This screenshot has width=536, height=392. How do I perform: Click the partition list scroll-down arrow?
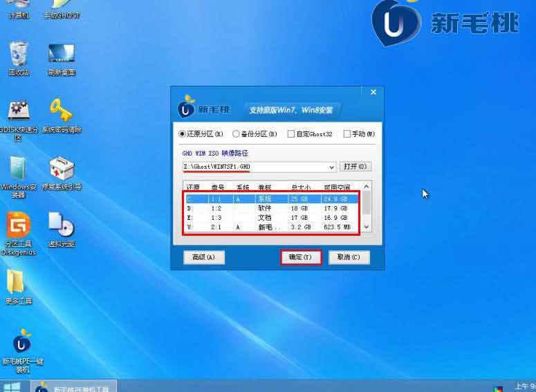pos(367,227)
